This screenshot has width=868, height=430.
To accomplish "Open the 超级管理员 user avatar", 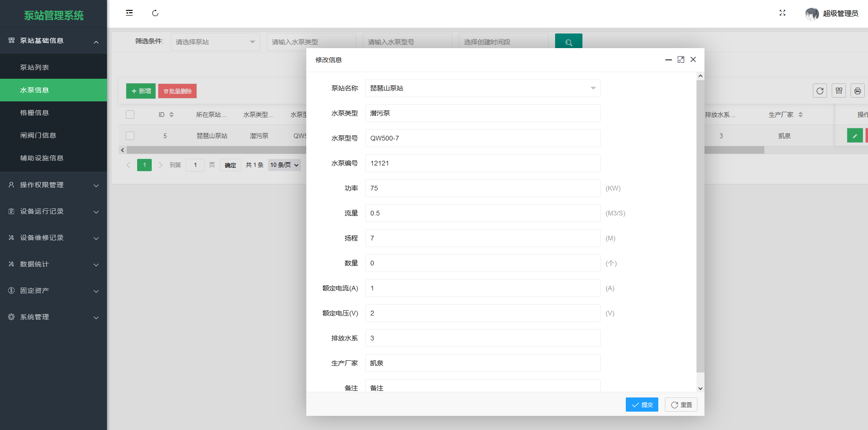I will pyautogui.click(x=812, y=14).
